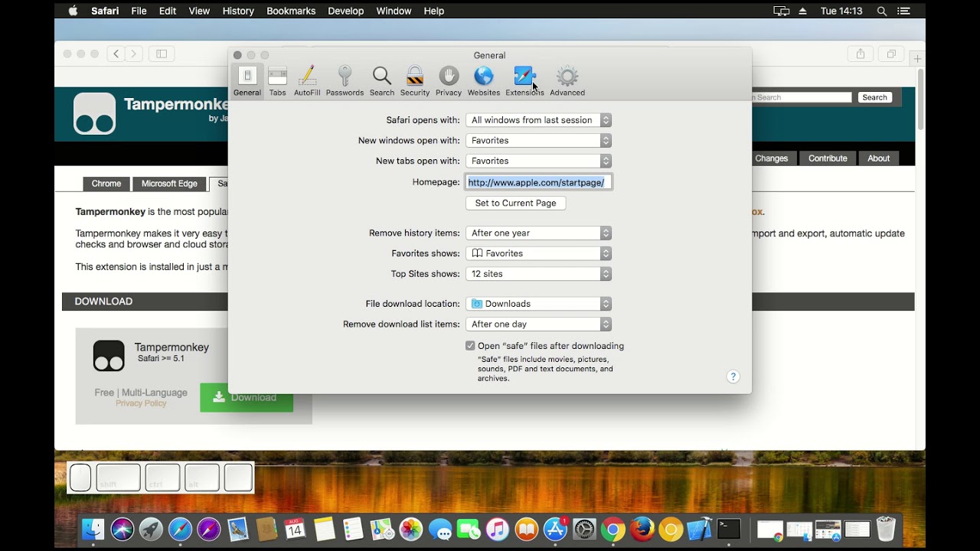Click the help question mark button
This screenshot has width=980, height=551.
[x=733, y=377]
